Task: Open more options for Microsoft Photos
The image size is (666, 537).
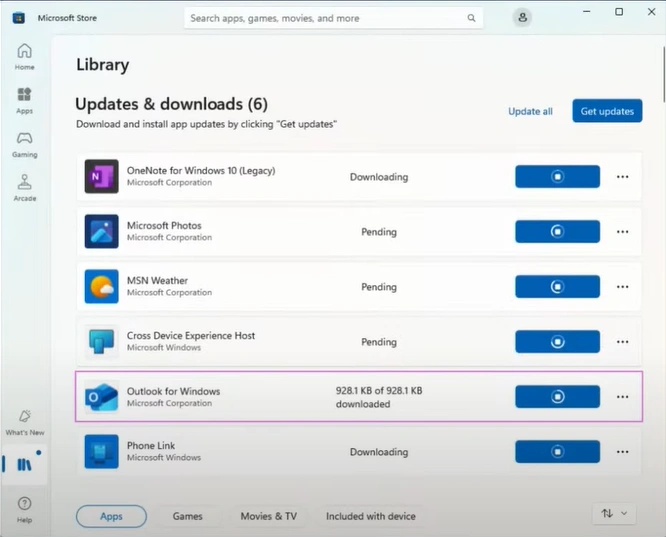Action: (x=622, y=232)
